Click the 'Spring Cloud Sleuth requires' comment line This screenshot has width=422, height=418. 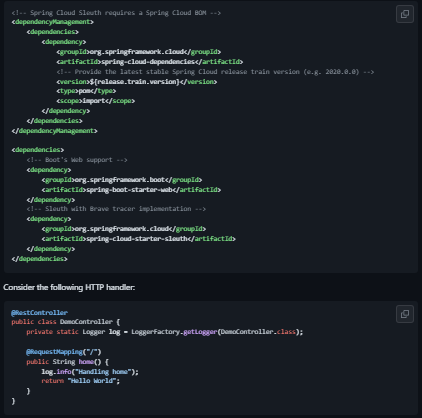click(116, 13)
